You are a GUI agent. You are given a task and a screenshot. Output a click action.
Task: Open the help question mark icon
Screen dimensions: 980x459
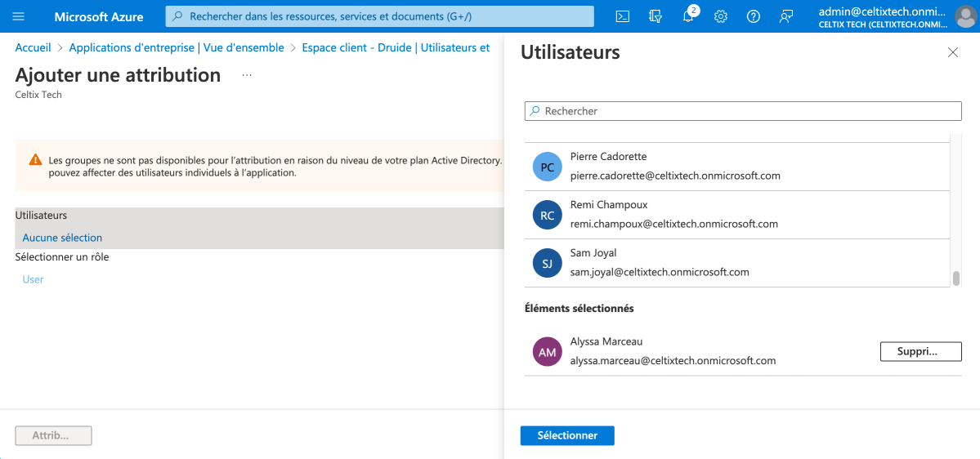(x=754, y=16)
